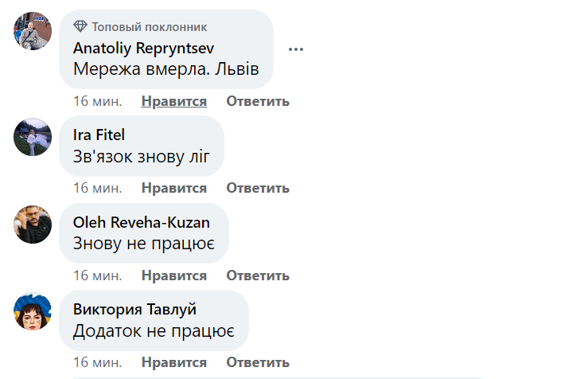Open the three-dot menu on Anatoliy's comment
This screenshot has height=379, width=588.
tap(296, 49)
